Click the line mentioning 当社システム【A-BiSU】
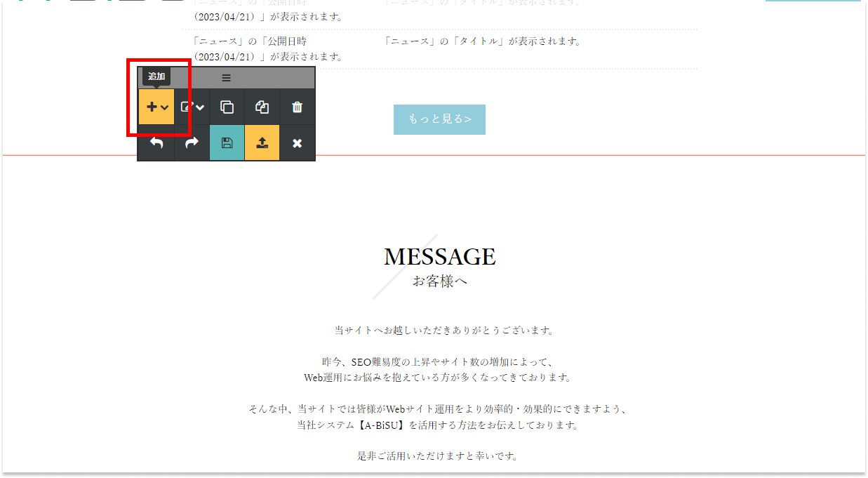The width and height of the screenshot is (868, 478). coord(439,425)
